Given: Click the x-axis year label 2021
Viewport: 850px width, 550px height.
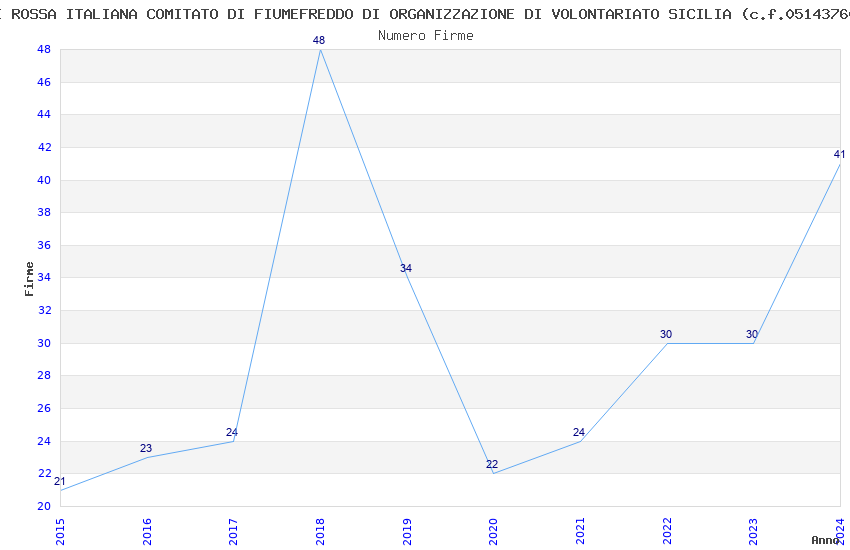Looking at the screenshot, I should [x=580, y=532].
